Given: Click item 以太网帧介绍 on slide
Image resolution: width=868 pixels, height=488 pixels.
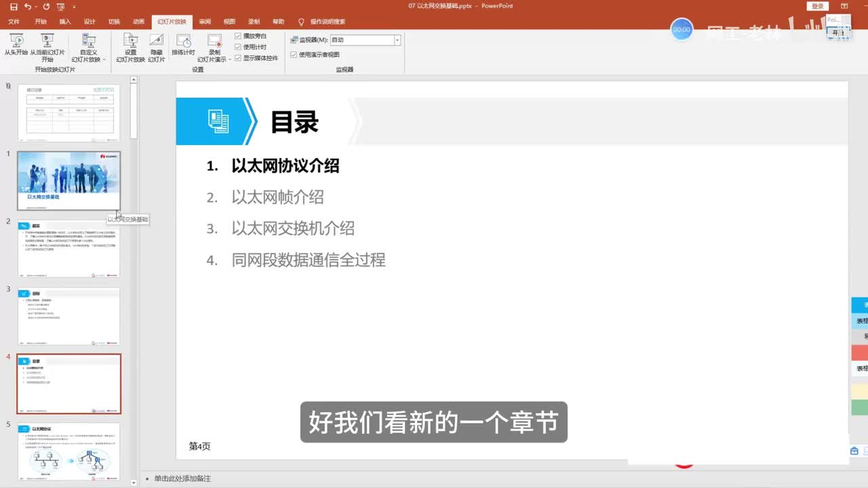Looking at the screenshot, I should [277, 197].
